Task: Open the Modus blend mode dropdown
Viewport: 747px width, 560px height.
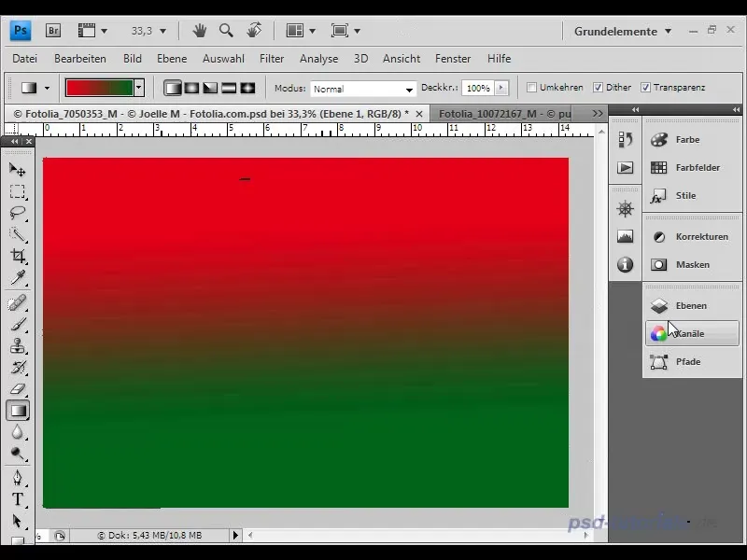Action: (x=362, y=89)
